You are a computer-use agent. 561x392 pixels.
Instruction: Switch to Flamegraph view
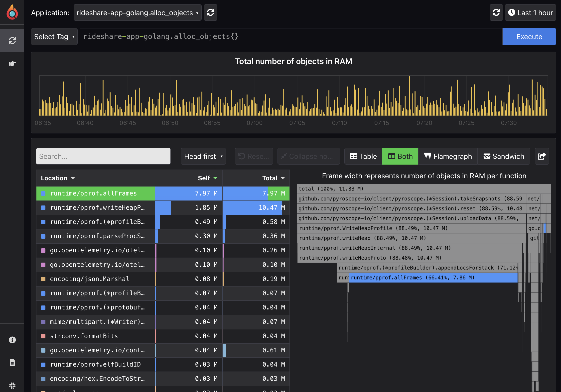tap(448, 156)
